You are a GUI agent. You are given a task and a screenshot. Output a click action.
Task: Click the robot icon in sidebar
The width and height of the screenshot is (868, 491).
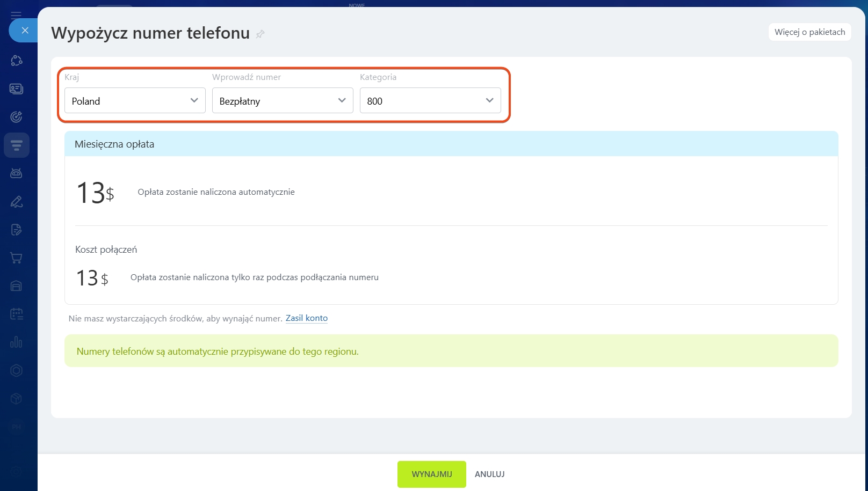(x=17, y=173)
